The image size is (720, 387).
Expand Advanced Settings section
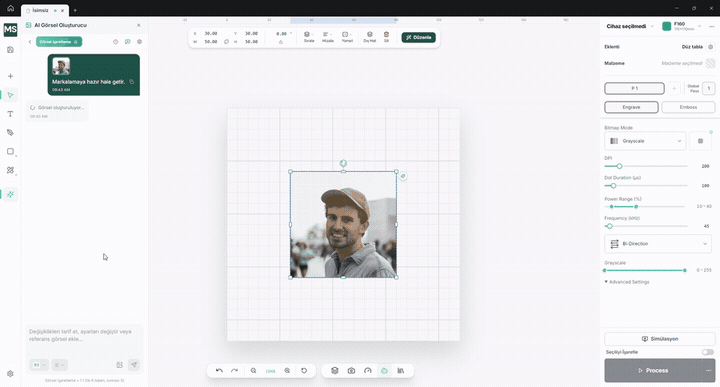pos(627,282)
